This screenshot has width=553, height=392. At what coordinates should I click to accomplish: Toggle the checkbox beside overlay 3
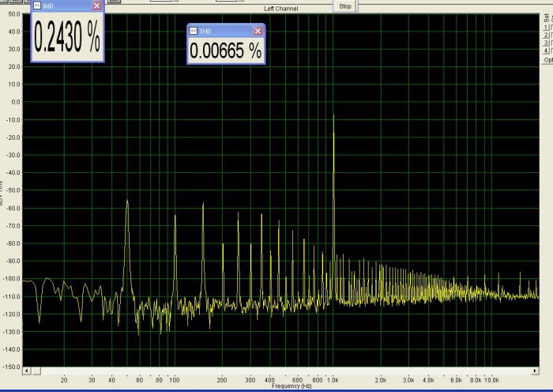coord(551,43)
